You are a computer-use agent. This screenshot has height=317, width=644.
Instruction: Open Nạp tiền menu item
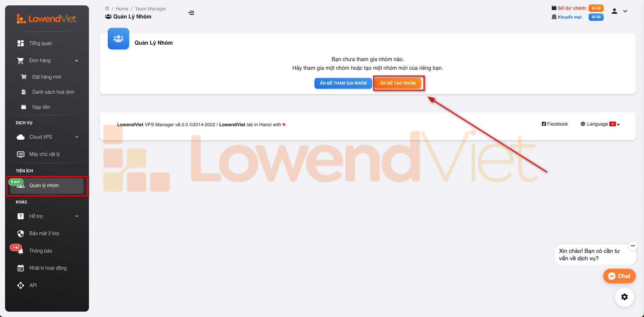(41, 107)
